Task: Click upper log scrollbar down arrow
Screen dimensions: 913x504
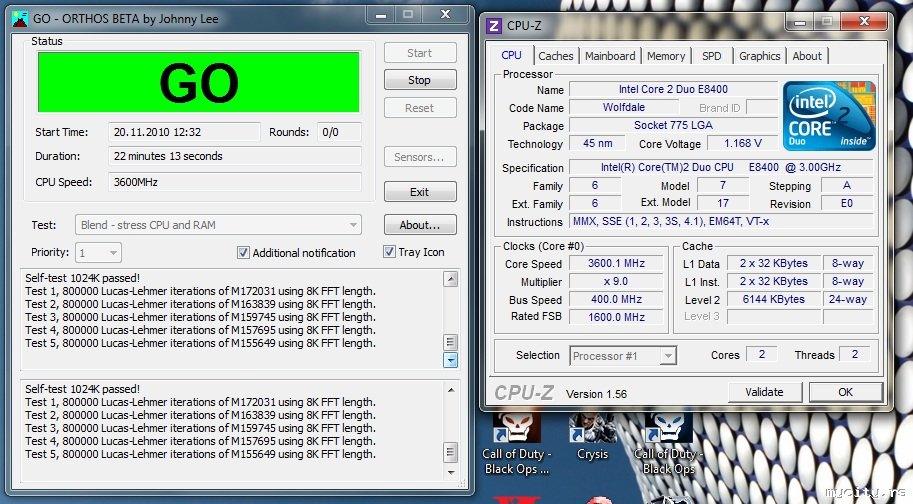Action: pos(450,361)
